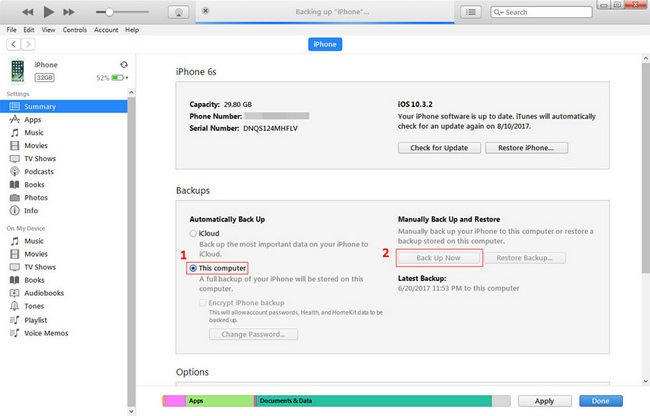
Task: Click the 32GB capacity label
Action: point(44,77)
